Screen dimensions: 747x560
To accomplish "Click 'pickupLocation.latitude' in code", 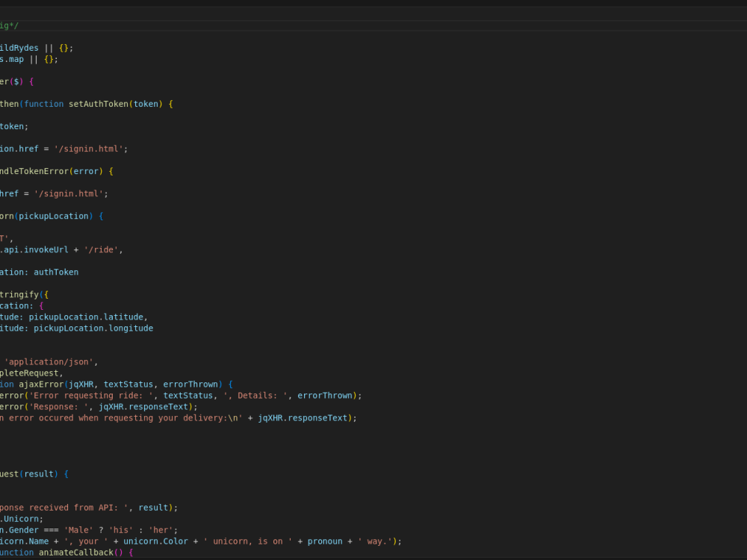I will click(x=86, y=317).
